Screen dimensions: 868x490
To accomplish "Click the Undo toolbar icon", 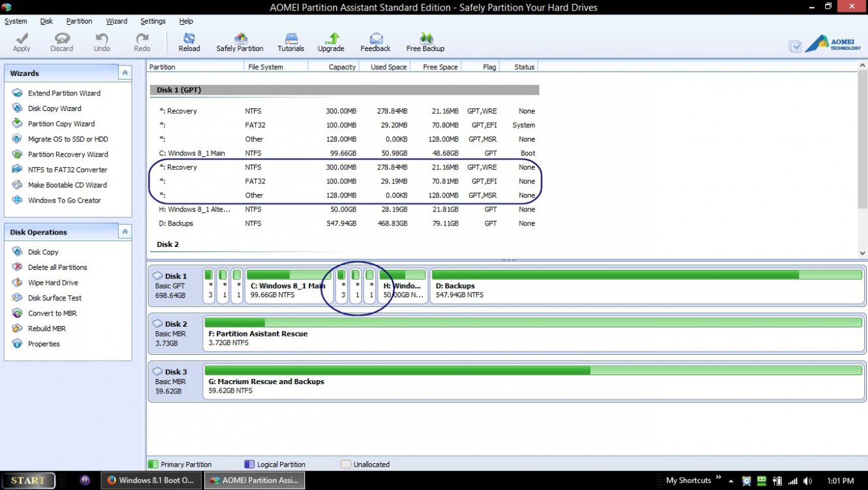I will pyautogui.click(x=102, y=42).
